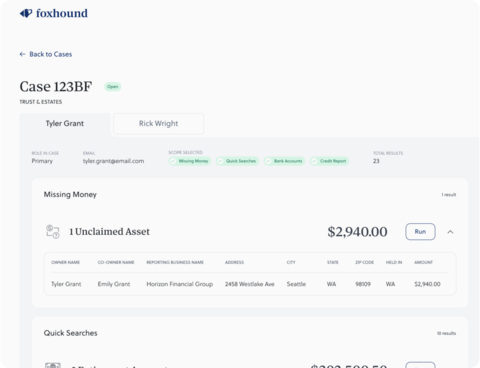Click the foxhound brand name
The height and width of the screenshot is (368, 480).
(62, 13)
